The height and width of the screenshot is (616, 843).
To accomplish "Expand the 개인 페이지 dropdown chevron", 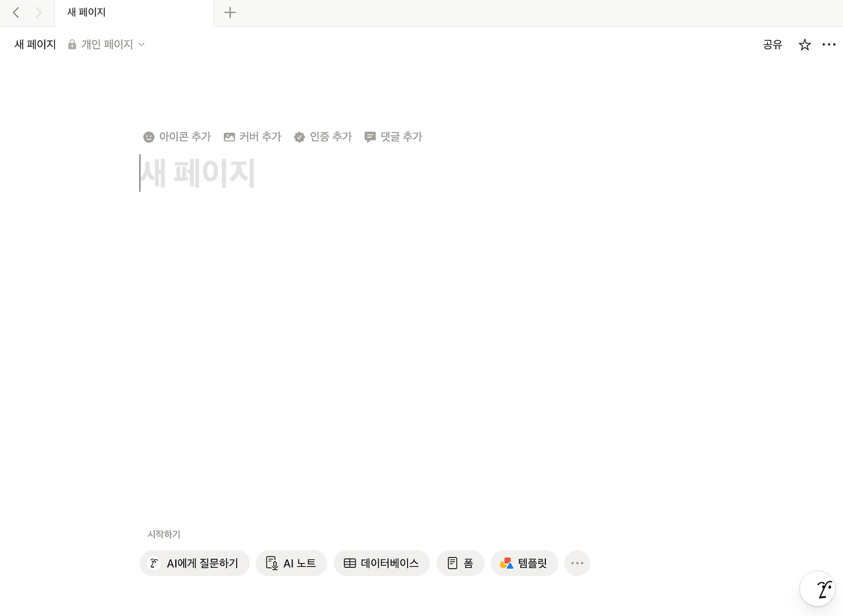I will 141,45.
